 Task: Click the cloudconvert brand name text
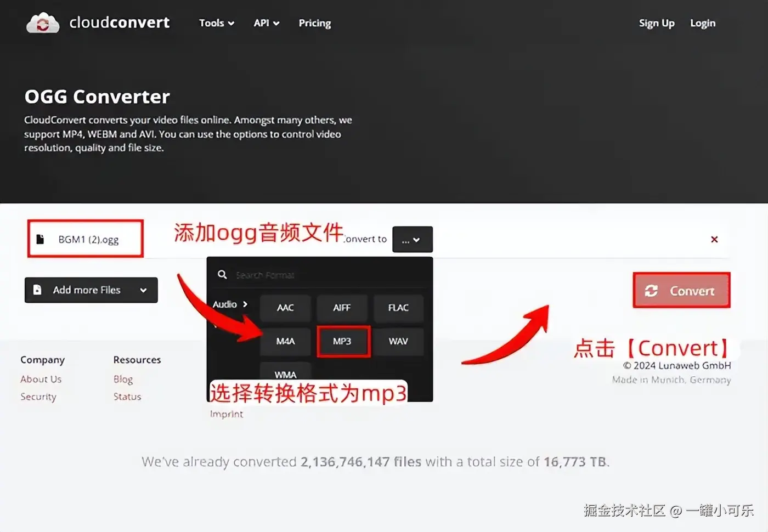pyautogui.click(x=120, y=22)
